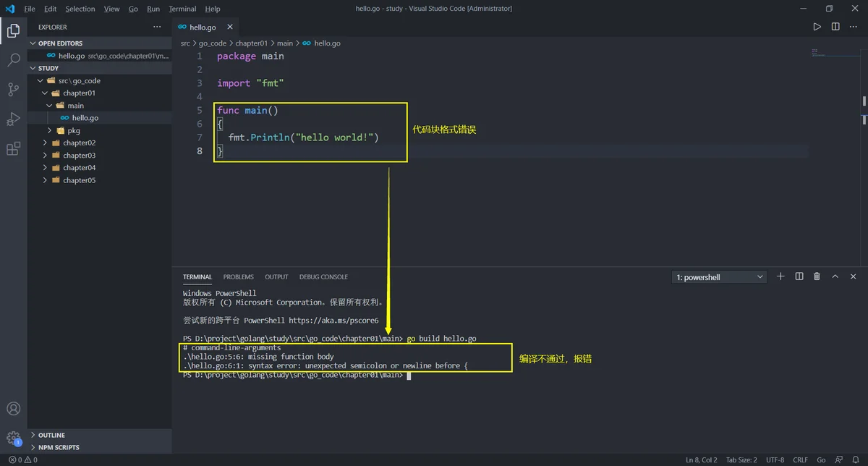Switch to the DEBUG CONSOLE tab
This screenshot has width=868, height=466.
323,277
